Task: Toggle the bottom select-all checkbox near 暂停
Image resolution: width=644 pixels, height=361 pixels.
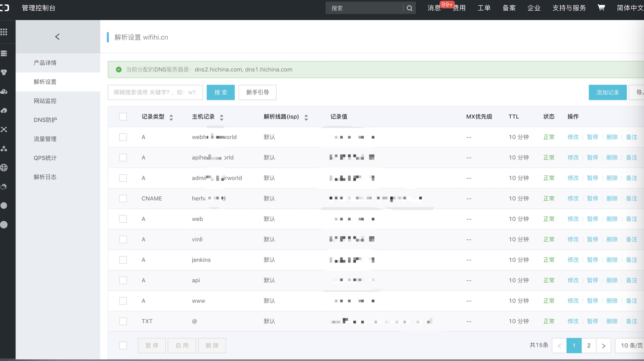Action: point(123,345)
